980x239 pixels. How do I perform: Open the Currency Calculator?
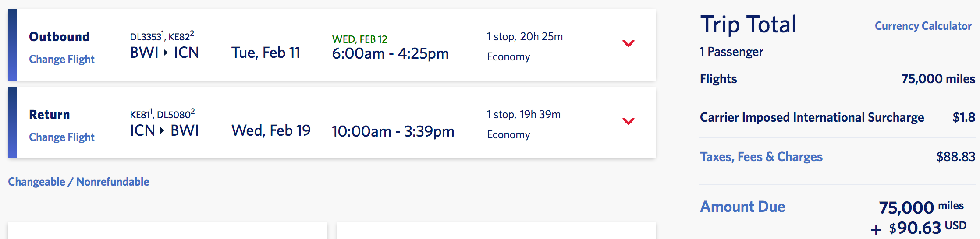923,26
